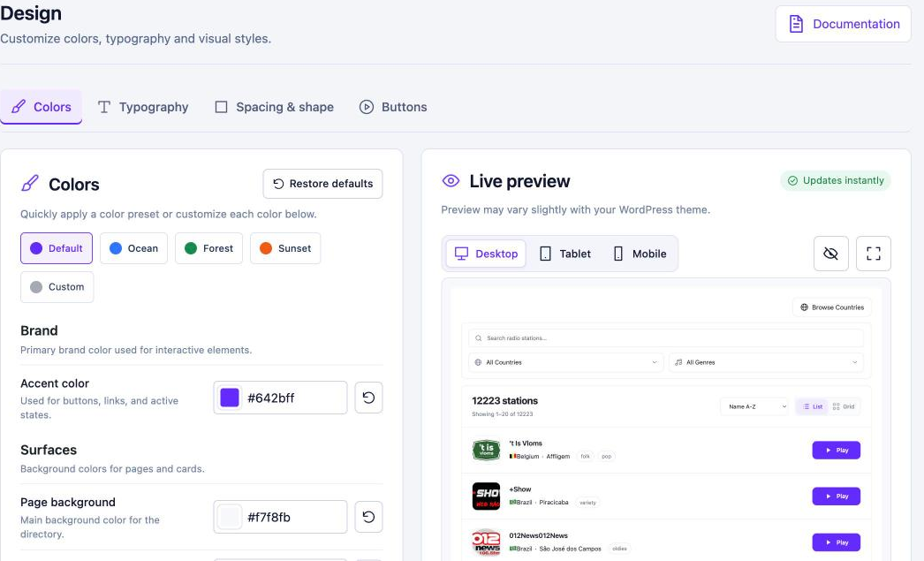Reset the Accent color to default
This screenshot has width=924, height=561.
point(369,398)
